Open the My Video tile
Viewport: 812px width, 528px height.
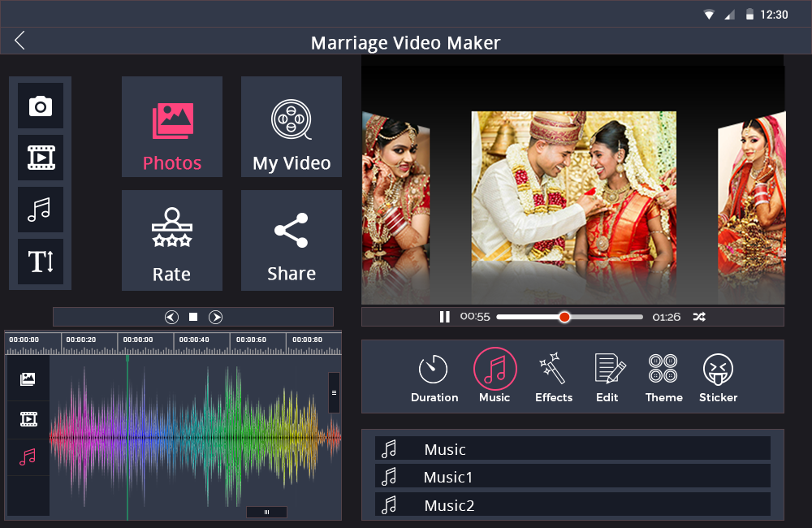[292, 128]
